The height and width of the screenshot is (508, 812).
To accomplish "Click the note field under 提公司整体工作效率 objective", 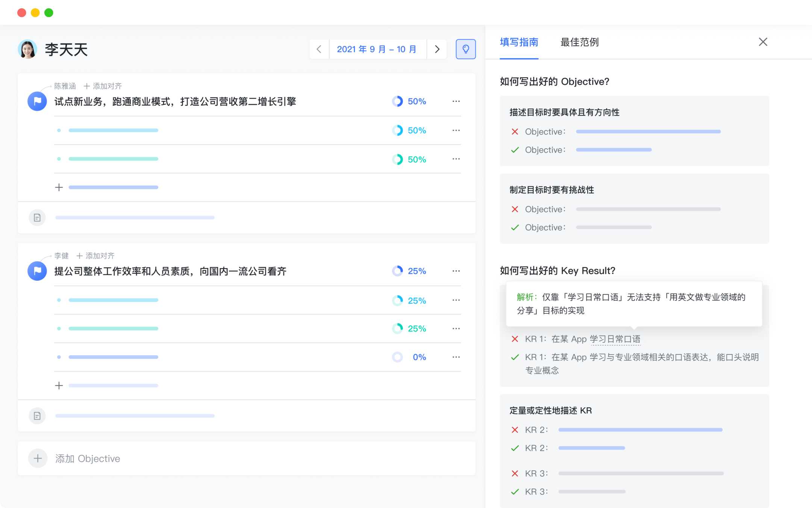I will point(135,416).
